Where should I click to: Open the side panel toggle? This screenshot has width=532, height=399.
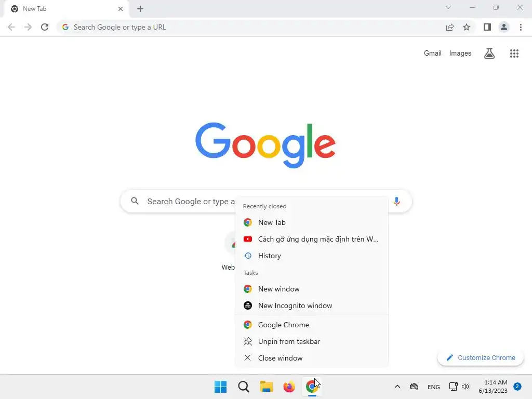487,27
